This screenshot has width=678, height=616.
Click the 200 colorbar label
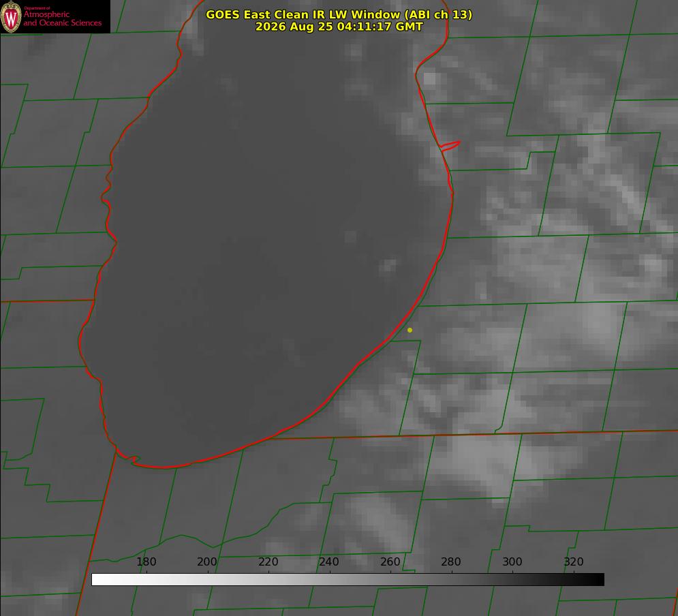click(206, 561)
